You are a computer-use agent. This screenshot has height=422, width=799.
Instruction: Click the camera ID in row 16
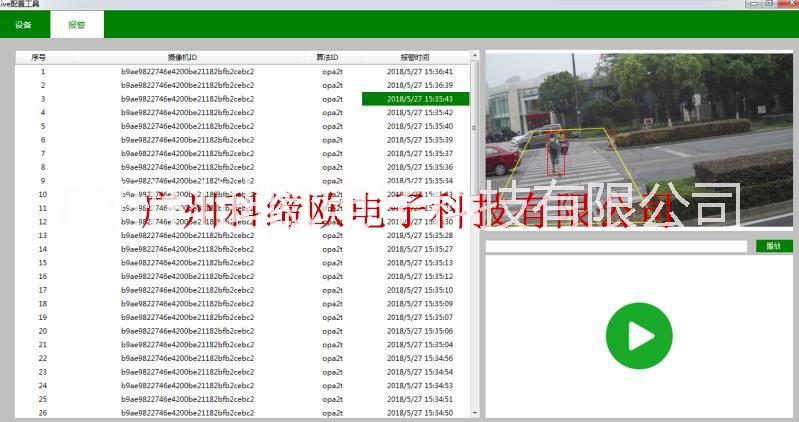pyautogui.click(x=188, y=276)
